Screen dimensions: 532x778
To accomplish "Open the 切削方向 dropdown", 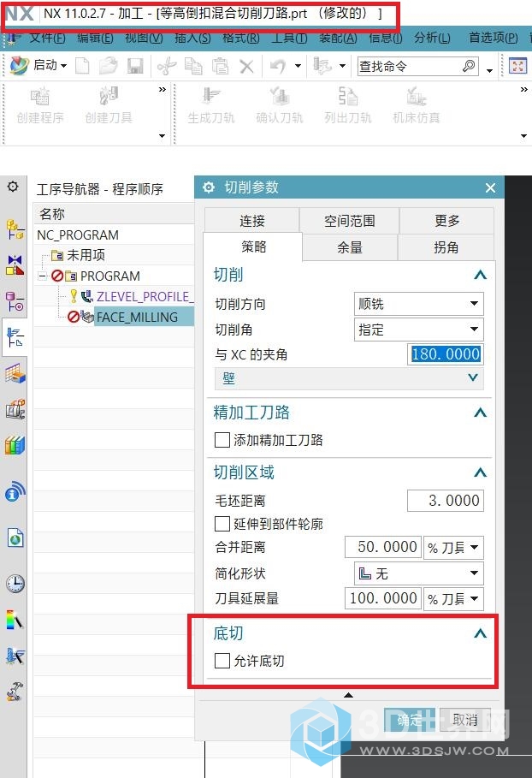I will (x=419, y=304).
